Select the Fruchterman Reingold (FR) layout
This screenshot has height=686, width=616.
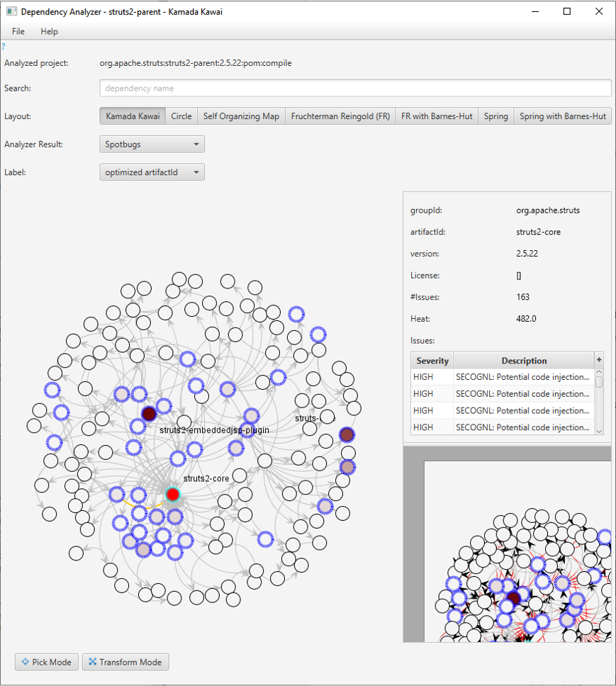(340, 116)
